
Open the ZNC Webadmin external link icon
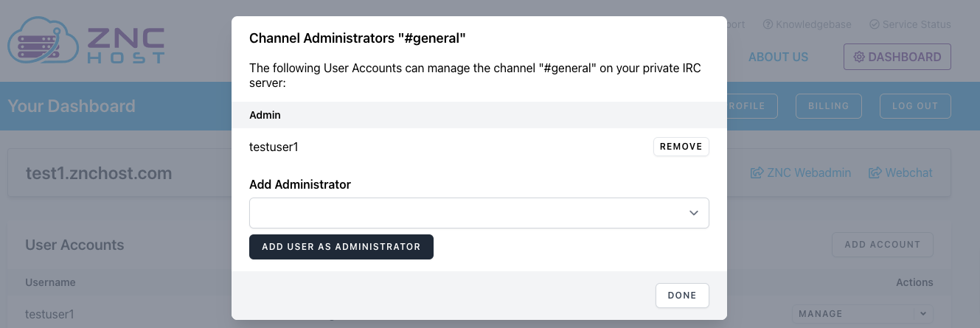tap(757, 173)
